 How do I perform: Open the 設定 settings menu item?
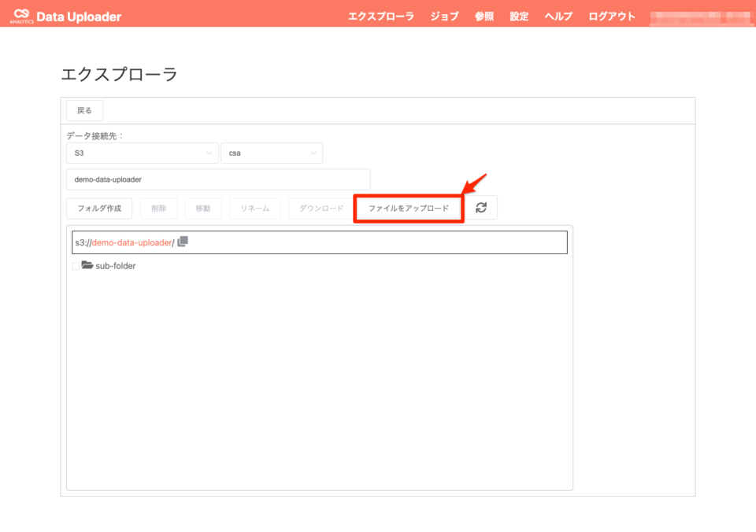[518, 15]
